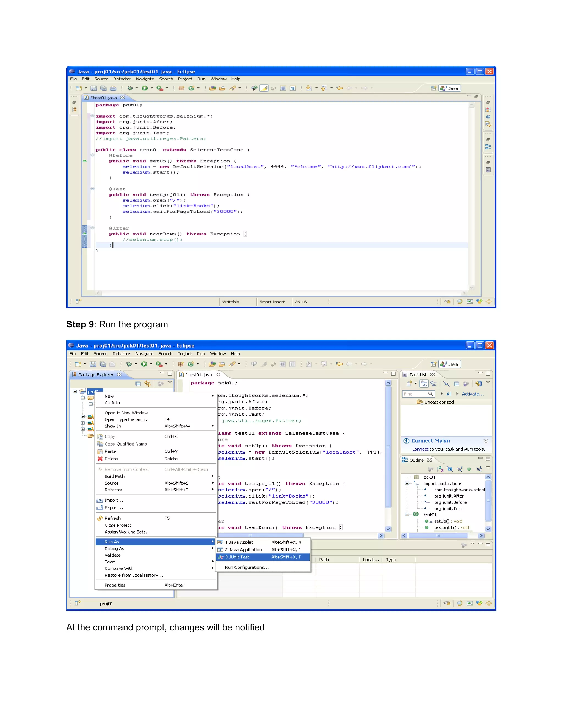
Task: Click Open Task icon in lower Eclipse toolbar
Action: tap(222, 364)
